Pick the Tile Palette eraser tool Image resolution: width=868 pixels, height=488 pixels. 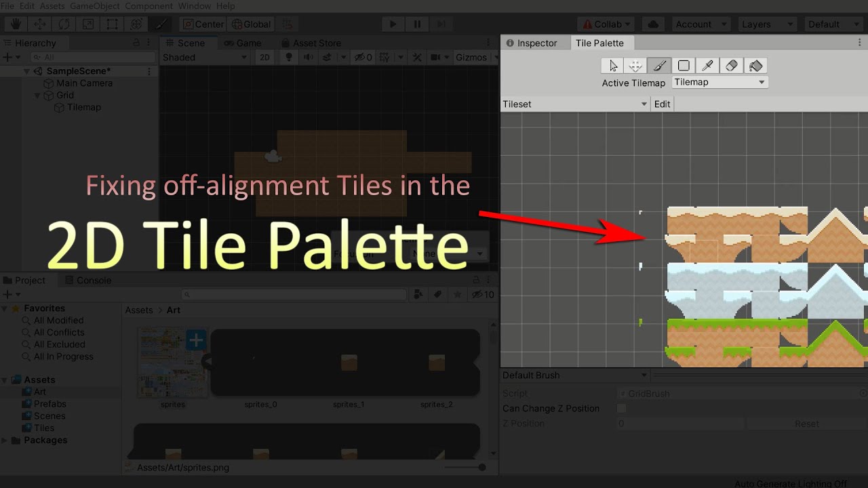(731, 66)
